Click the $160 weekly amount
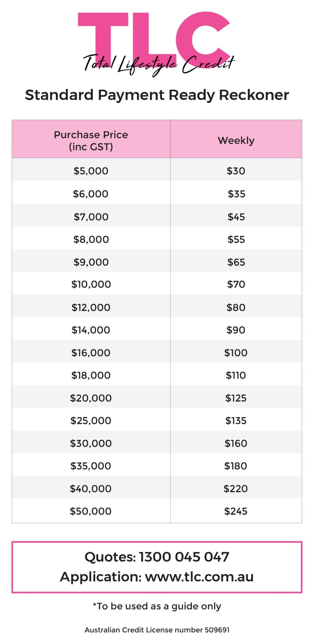Viewport: 314px width, 644px height. (x=236, y=443)
